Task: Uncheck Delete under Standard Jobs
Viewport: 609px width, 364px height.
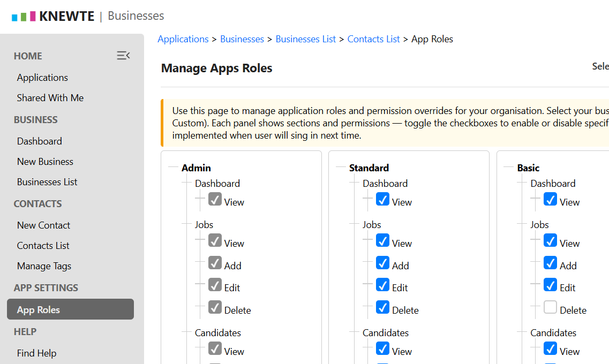Action: 382,307
